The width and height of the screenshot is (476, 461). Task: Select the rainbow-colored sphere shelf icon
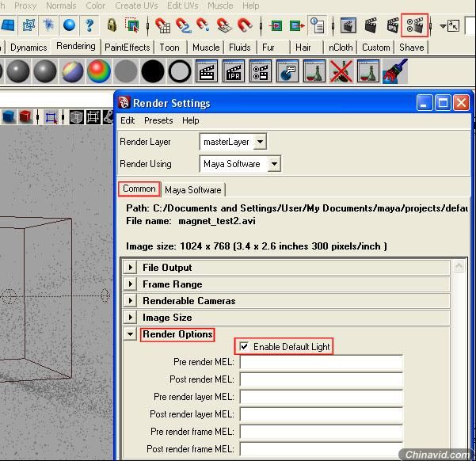pyautogui.click(x=99, y=73)
